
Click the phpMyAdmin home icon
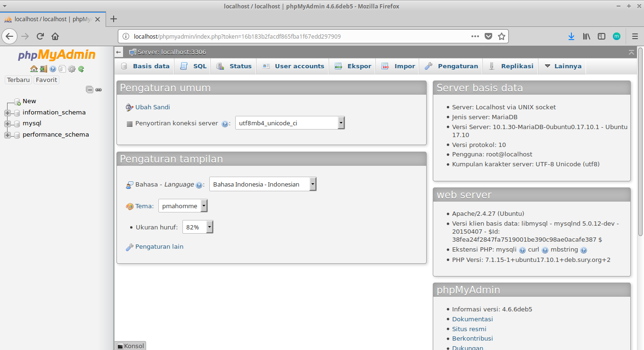(x=34, y=69)
